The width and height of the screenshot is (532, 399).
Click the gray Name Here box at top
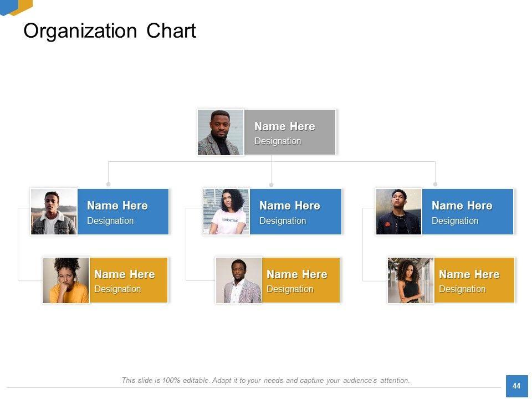coord(289,132)
